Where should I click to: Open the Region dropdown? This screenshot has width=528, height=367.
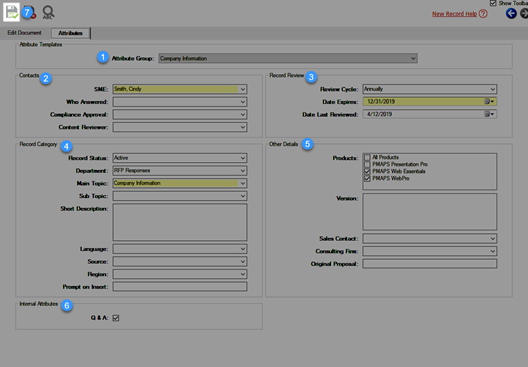pyautogui.click(x=180, y=274)
